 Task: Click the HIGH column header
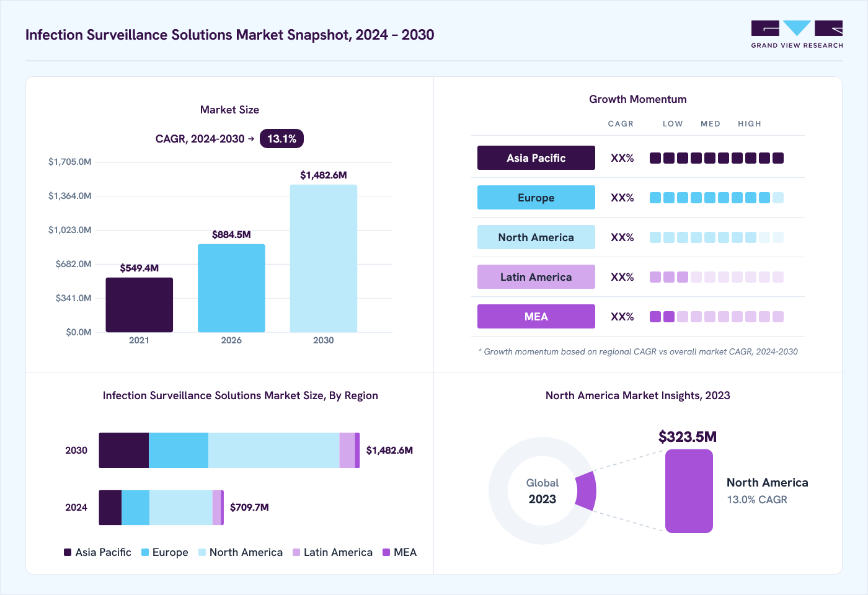pos(750,124)
